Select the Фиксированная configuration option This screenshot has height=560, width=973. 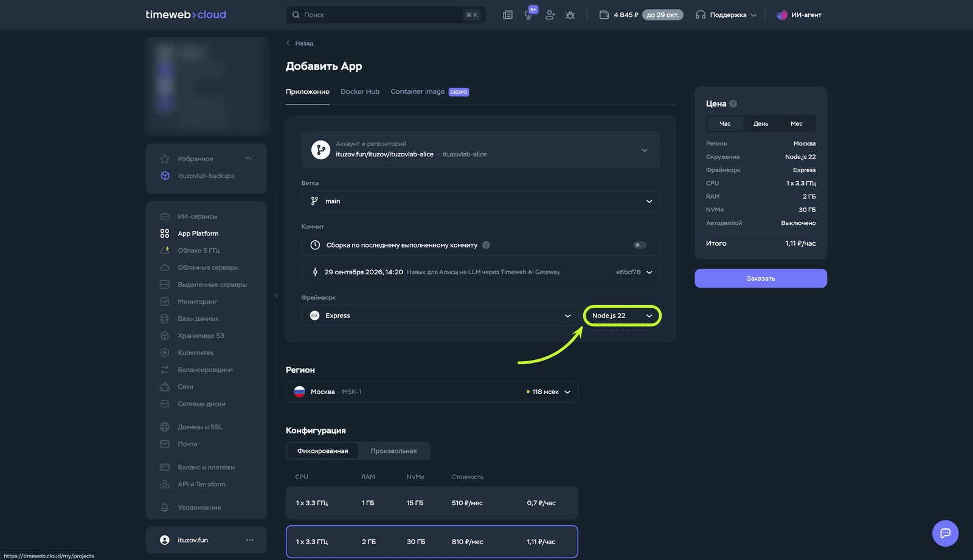pyautogui.click(x=322, y=451)
